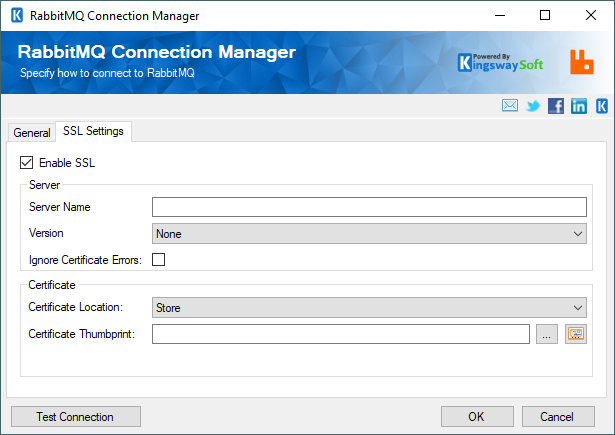
Task: Click the app icon in the title bar
Action: click(17, 15)
